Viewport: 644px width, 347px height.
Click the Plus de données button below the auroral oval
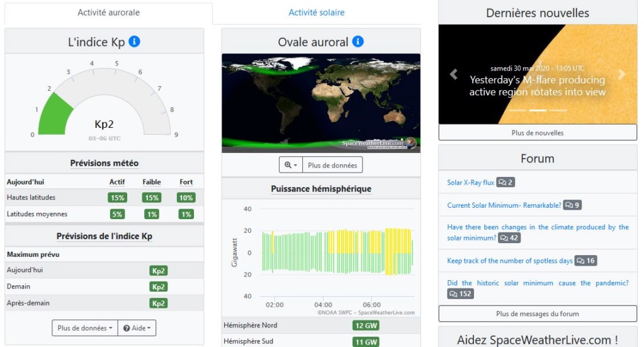coord(332,165)
